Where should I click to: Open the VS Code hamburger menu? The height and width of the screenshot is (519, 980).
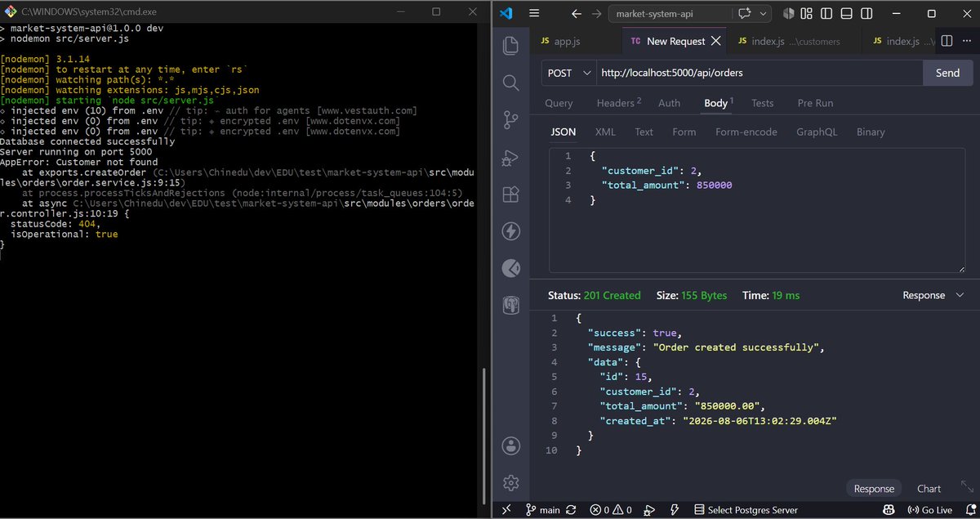[534, 13]
